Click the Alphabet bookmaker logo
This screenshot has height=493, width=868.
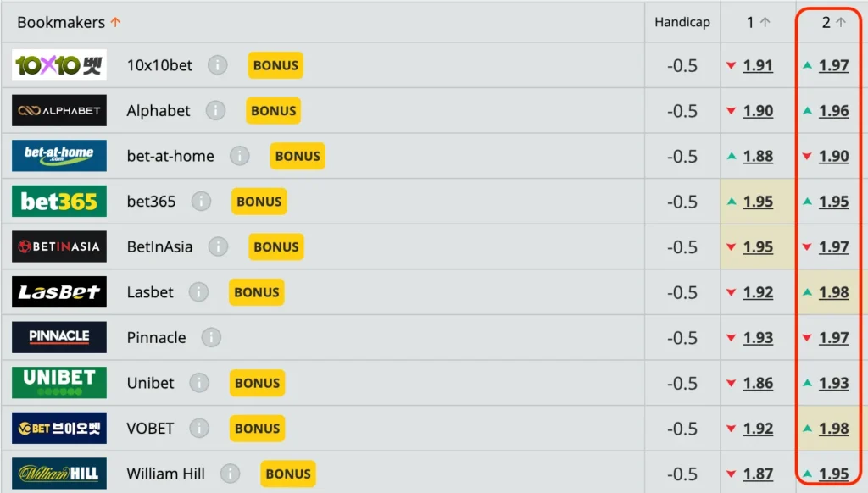[59, 110]
